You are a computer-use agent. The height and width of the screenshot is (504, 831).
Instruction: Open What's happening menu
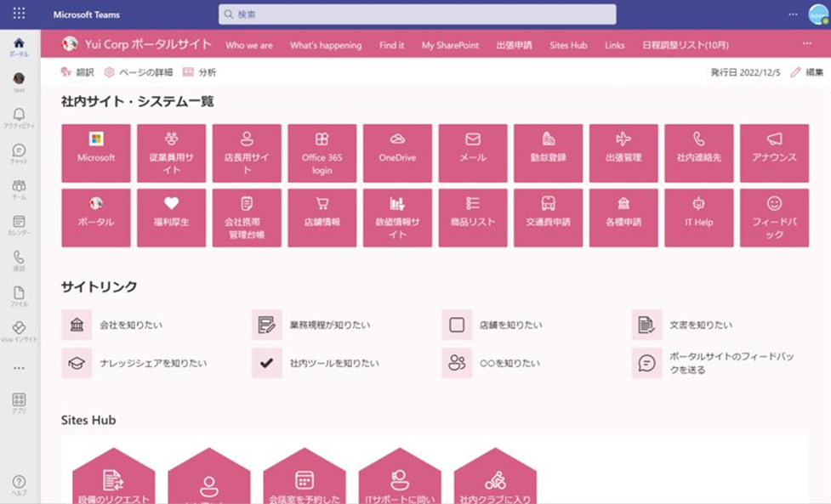click(x=326, y=45)
